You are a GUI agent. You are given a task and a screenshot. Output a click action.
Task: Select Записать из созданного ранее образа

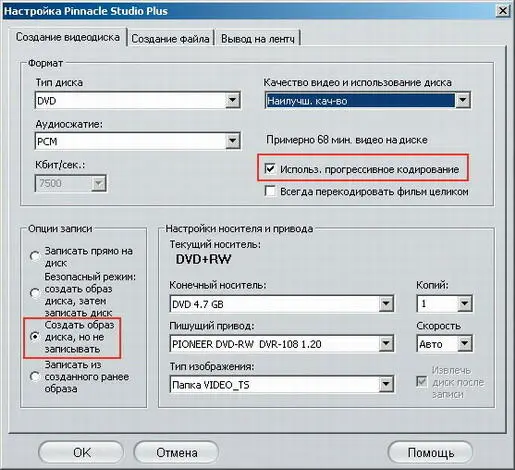35,377
